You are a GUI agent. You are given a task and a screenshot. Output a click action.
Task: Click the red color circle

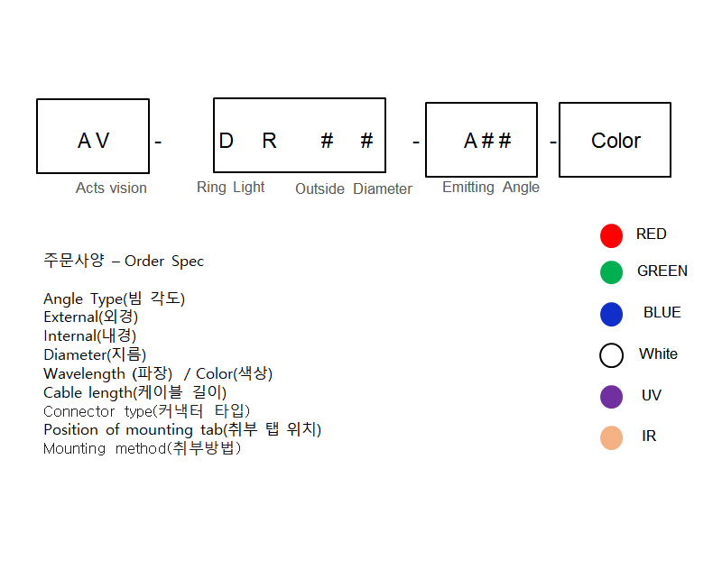611,235
